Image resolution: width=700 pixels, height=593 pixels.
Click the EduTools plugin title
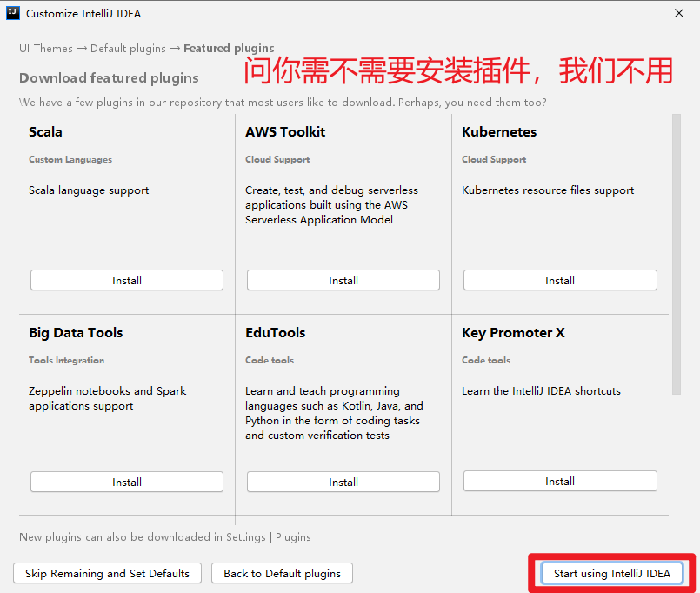click(276, 333)
